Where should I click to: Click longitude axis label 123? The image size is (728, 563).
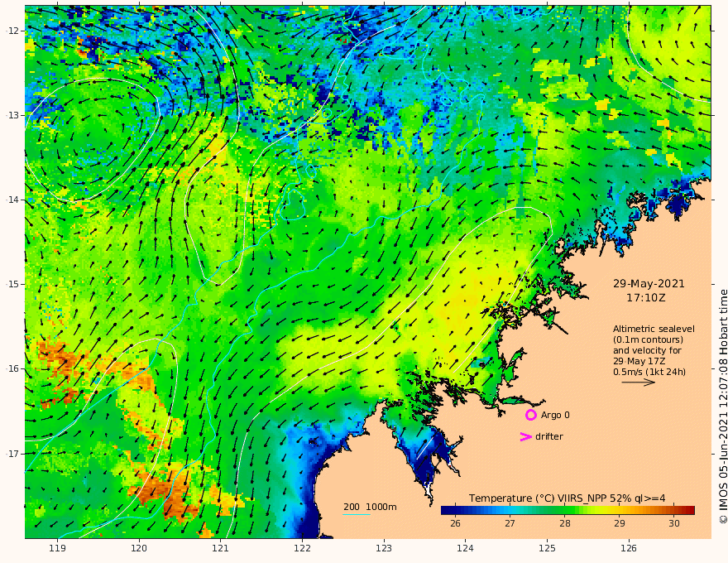pyautogui.click(x=384, y=548)
